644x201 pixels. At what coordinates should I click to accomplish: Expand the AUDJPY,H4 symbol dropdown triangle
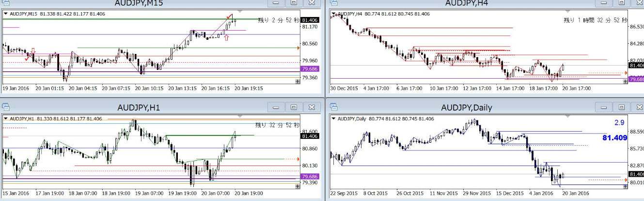pyautogui.click(x=333, y=14)
